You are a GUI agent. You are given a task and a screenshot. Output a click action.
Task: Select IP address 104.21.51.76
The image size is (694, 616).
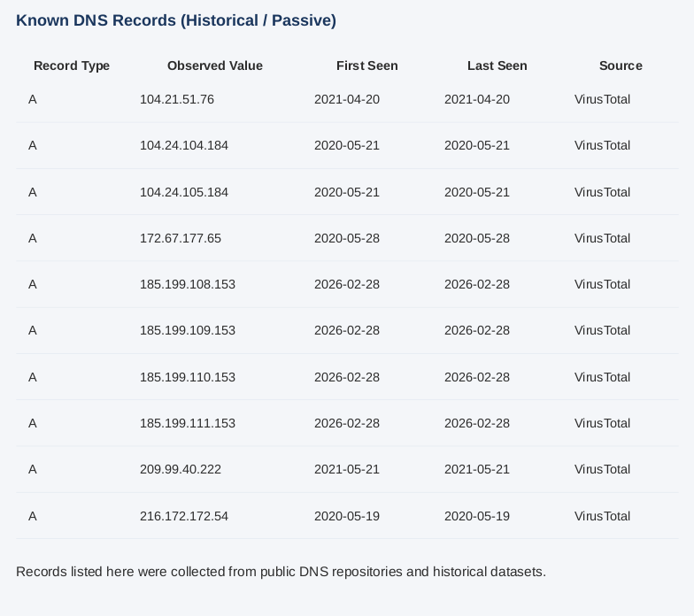(x=177, y=99)
